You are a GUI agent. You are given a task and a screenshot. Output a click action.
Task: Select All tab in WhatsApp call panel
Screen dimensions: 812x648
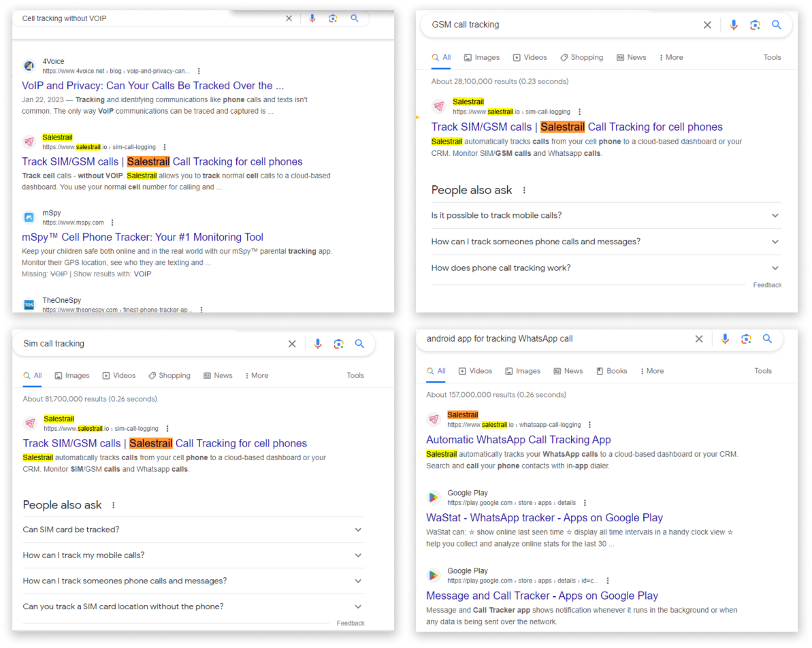pos(436,372)
